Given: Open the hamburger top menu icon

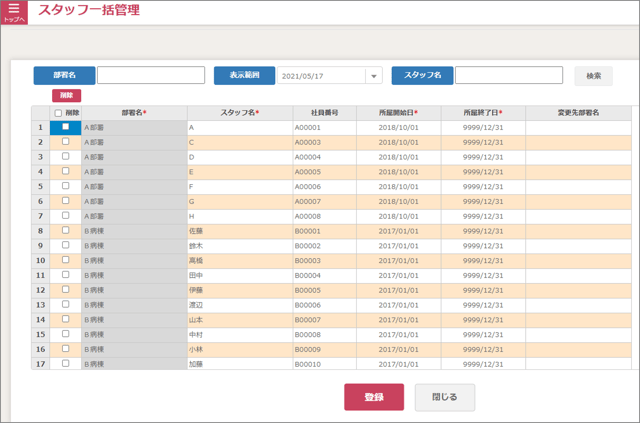Looking at the screenshot, I should tap(14, 11).
